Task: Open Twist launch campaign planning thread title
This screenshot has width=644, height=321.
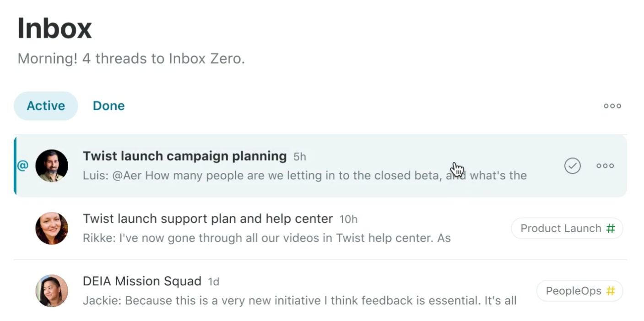Action: 184,156
